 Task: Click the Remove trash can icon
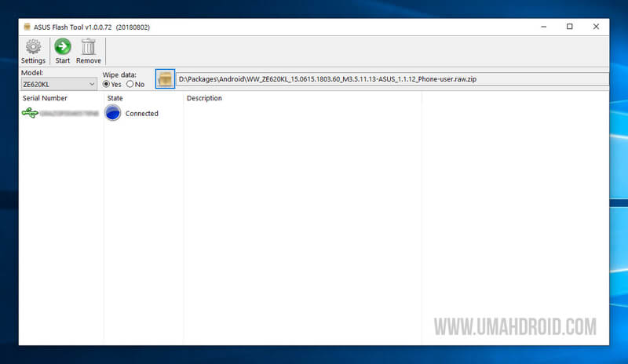point(89,51)
